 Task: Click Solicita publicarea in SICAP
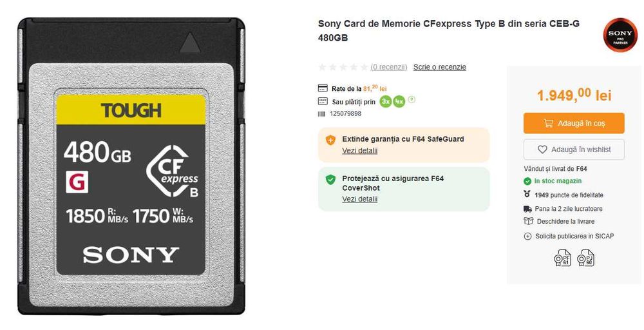click(x=574, y=237)
